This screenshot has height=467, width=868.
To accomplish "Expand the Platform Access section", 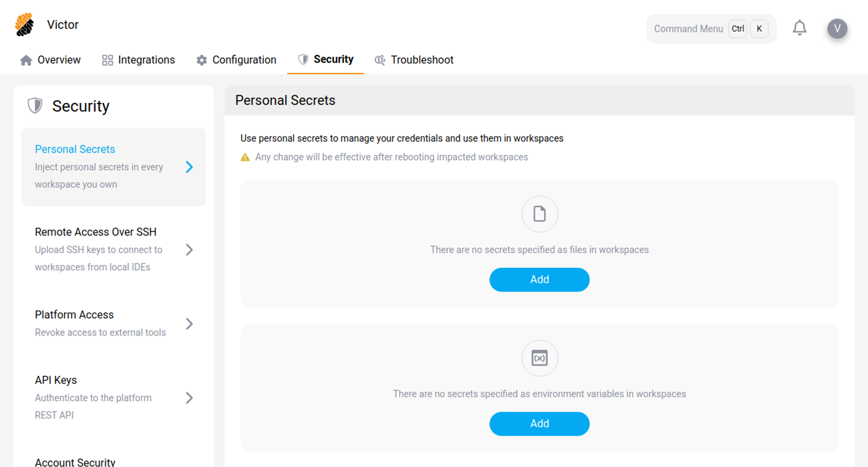I will click(190, 324).
